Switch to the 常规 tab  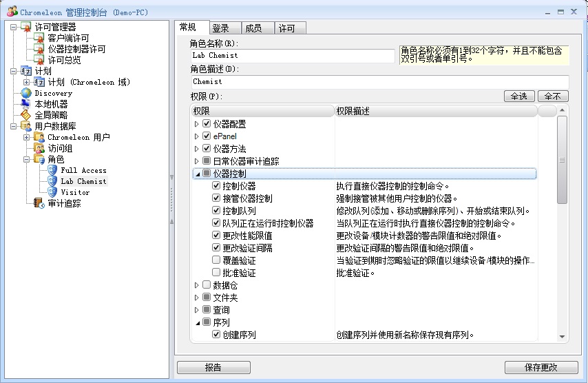192,28
